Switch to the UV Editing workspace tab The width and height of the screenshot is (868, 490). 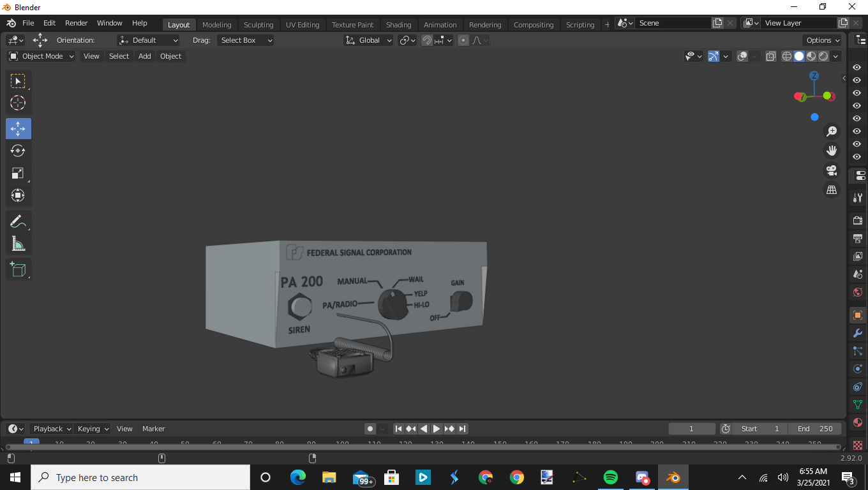point(303,25)
